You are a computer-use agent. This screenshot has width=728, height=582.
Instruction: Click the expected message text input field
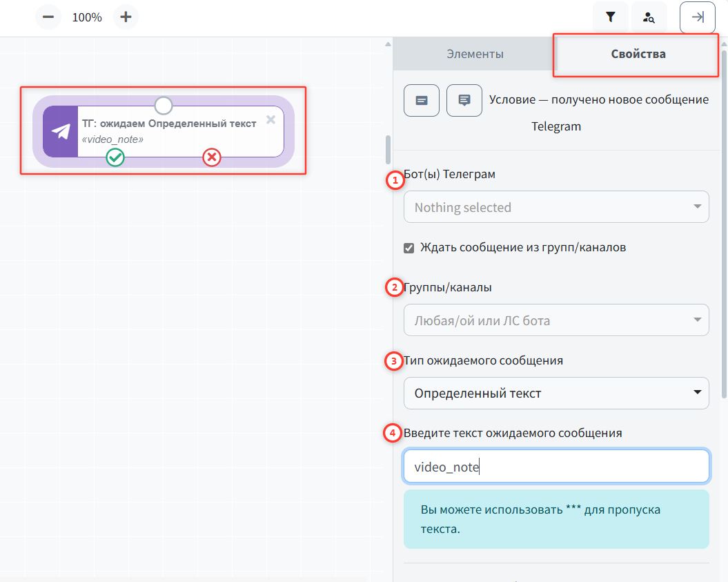555,467
